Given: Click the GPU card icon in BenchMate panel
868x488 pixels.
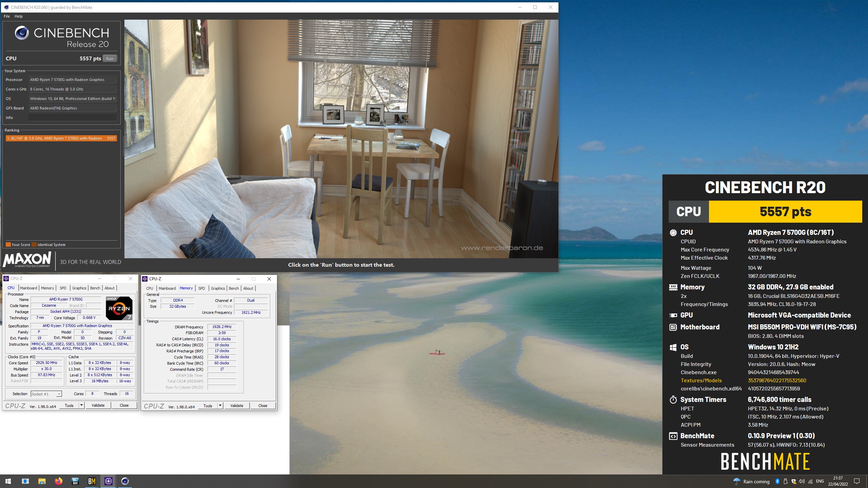Looking at the screenshot, I should click(x=673, y=315).
